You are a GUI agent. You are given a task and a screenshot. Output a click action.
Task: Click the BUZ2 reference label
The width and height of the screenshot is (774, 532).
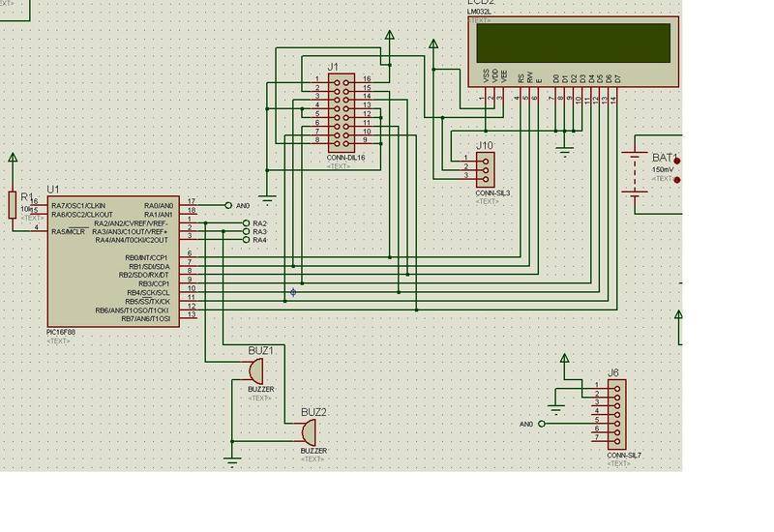[x=313, y=412]
